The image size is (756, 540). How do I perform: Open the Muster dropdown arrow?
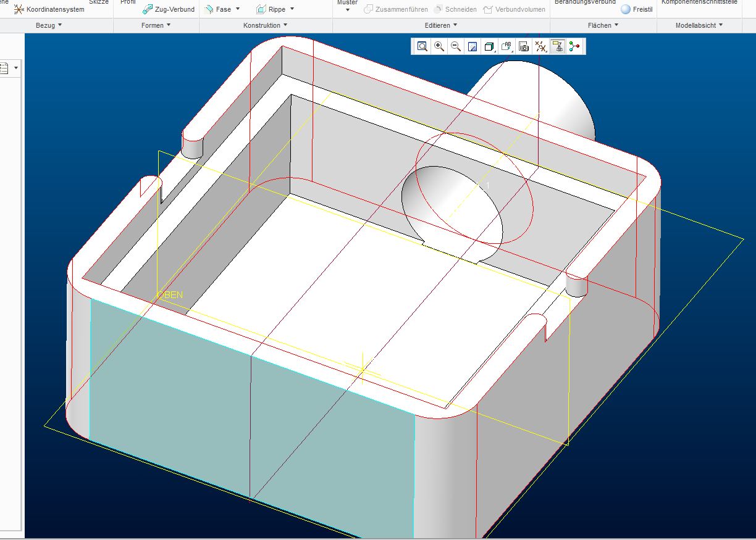coord(348,10)
